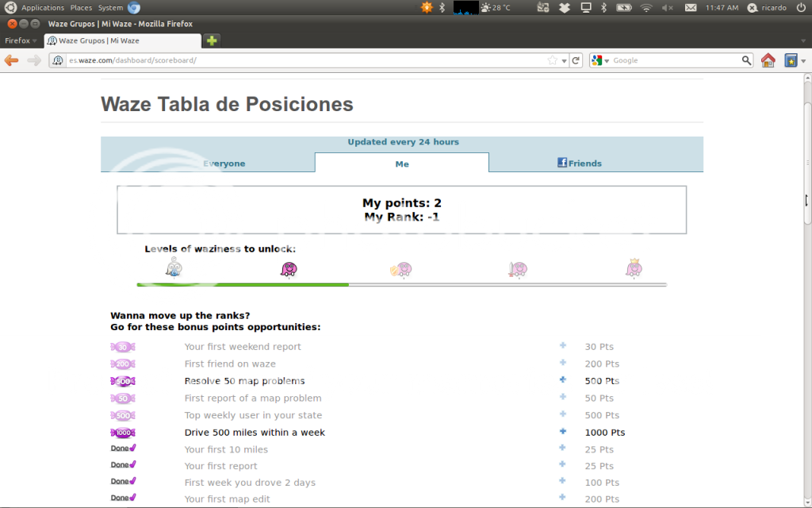
Task: Open the ricardo user menu
Action: pos(767,8)
